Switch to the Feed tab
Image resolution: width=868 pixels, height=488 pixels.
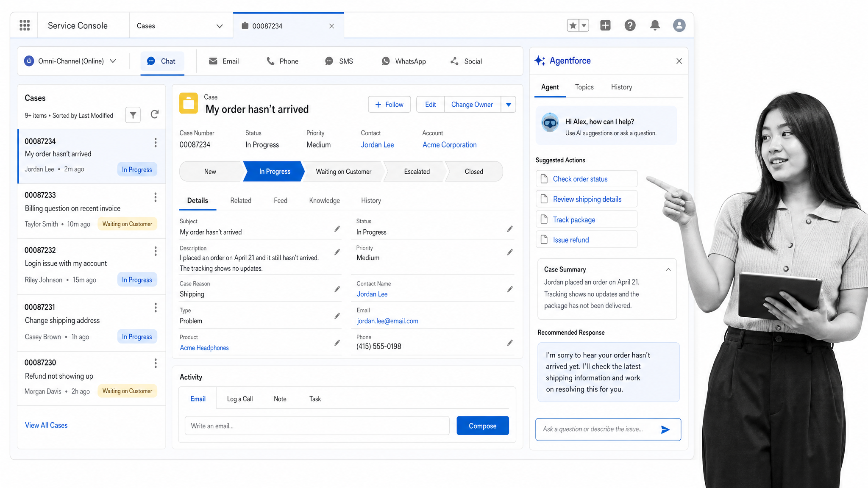[281, 200]
